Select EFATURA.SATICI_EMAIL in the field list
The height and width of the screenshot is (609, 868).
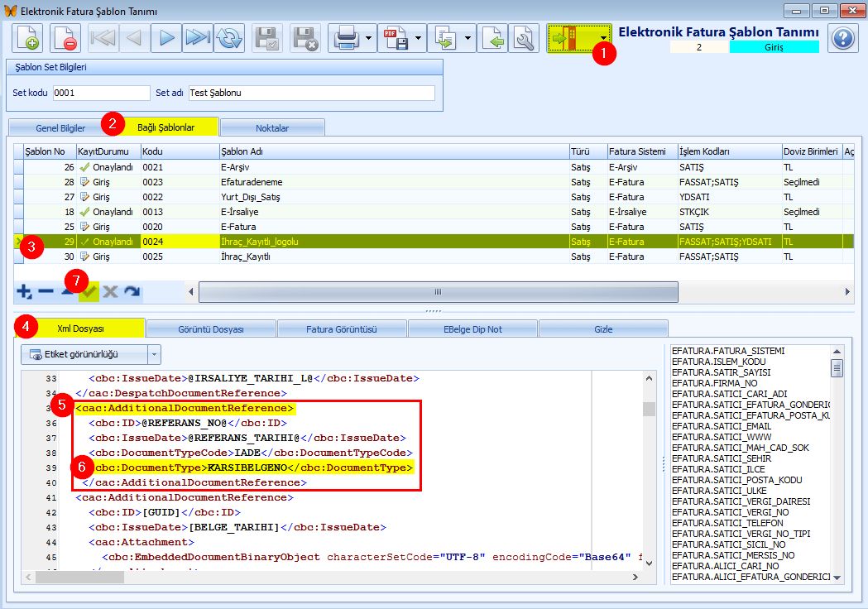pyautogui.click(x=722, y=426)
